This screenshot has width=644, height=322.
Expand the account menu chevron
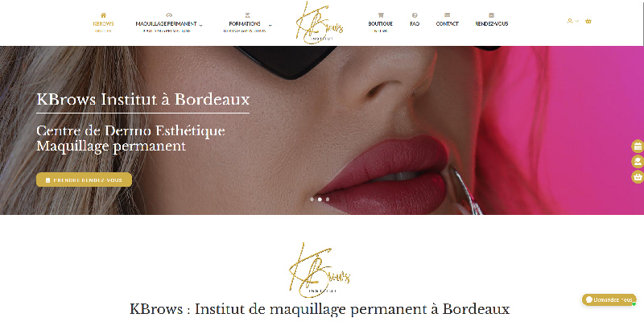pos(577,22)
